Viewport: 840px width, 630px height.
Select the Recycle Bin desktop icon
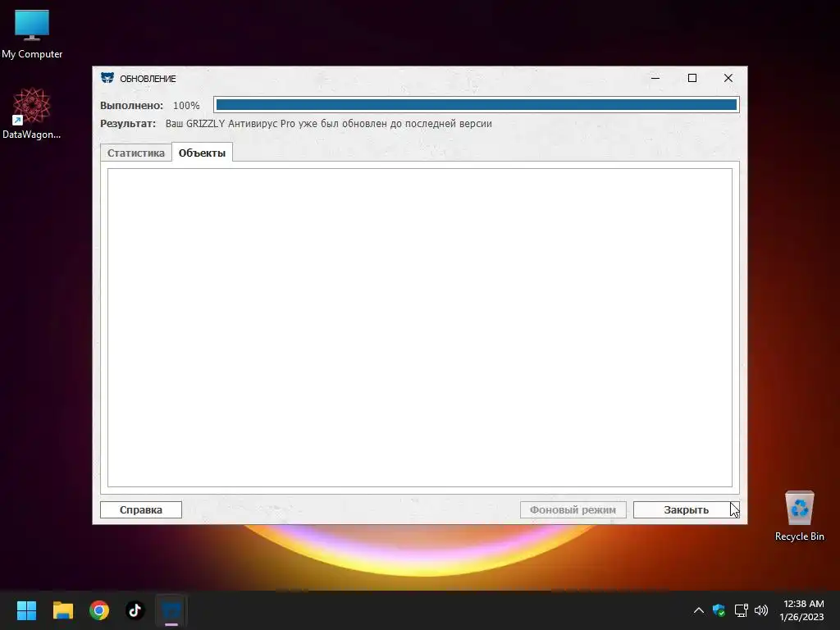799,516
